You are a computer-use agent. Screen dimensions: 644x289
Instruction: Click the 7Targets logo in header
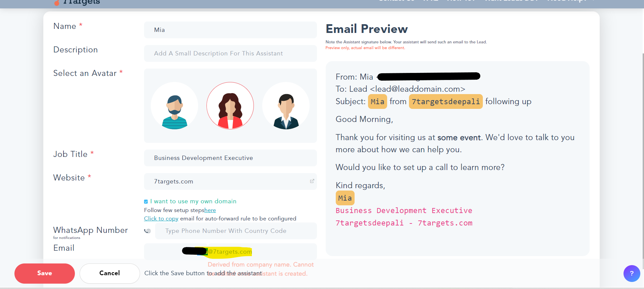pos(77,3)
